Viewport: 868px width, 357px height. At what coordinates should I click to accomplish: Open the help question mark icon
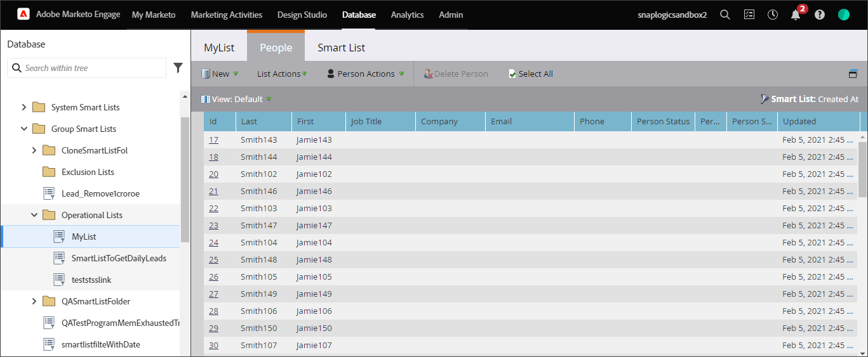(x=820, y=15)
